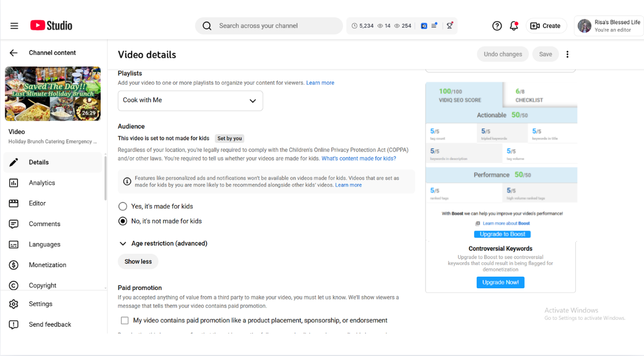Open the notifications bell
This screenshot has width=644, height=356.
tap(514, 26)
